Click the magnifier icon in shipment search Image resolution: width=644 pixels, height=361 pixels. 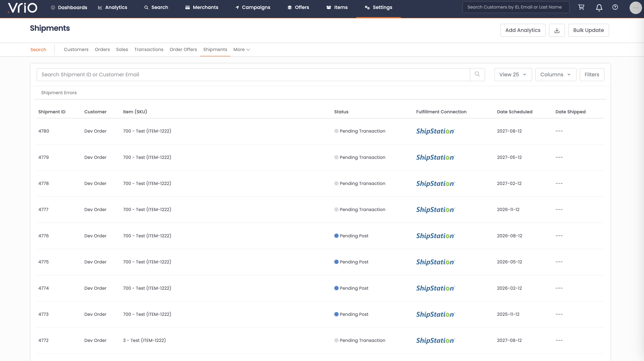pyautogui.click(x=477, y=74)
